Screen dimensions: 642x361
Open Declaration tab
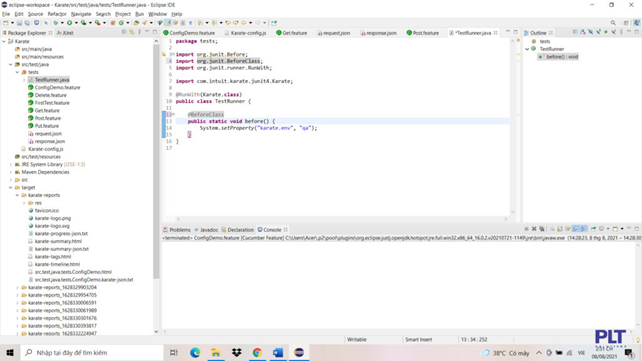tap(237, 230)
